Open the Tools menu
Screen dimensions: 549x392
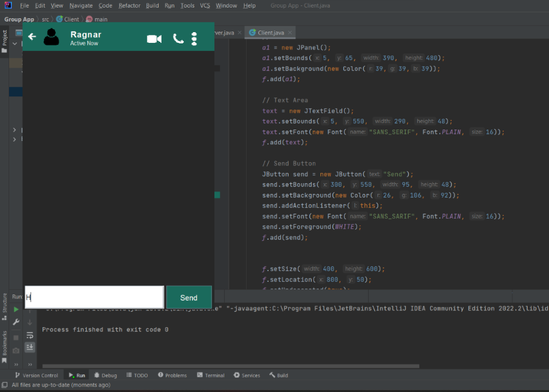187,5
